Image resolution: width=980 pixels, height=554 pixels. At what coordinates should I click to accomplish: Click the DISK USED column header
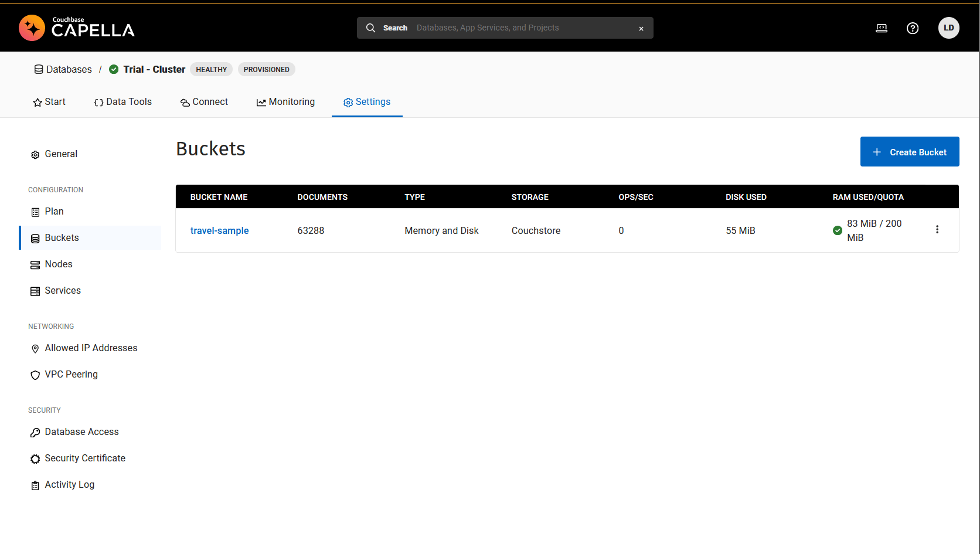[x=746, y=197]
